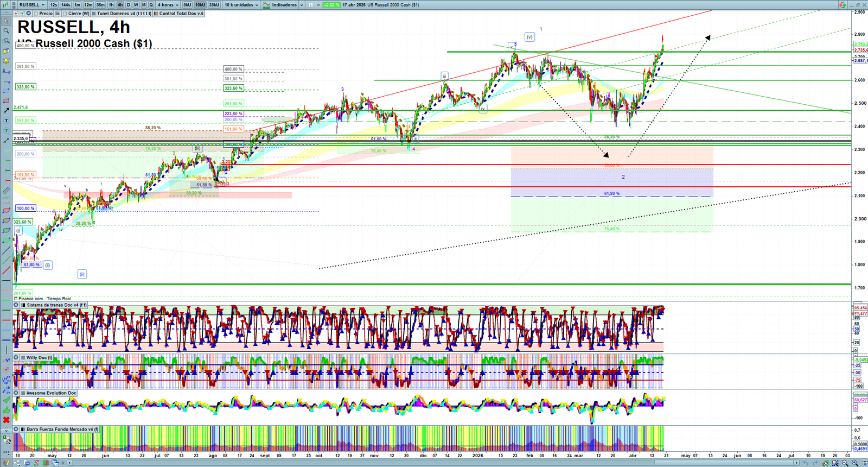Select the 5kU units button

[x=187, y=5]
